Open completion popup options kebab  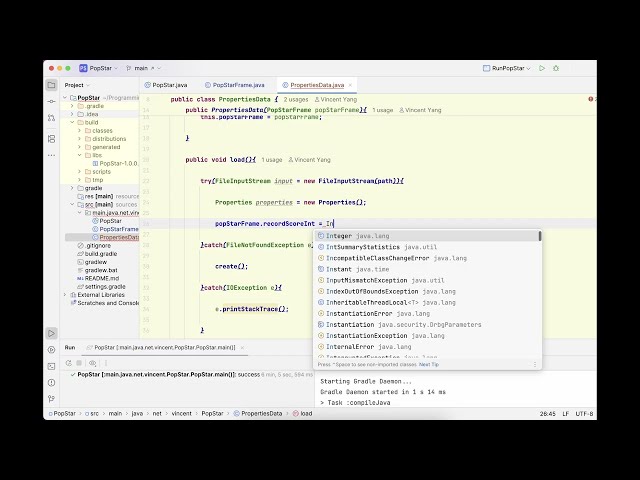535,364
